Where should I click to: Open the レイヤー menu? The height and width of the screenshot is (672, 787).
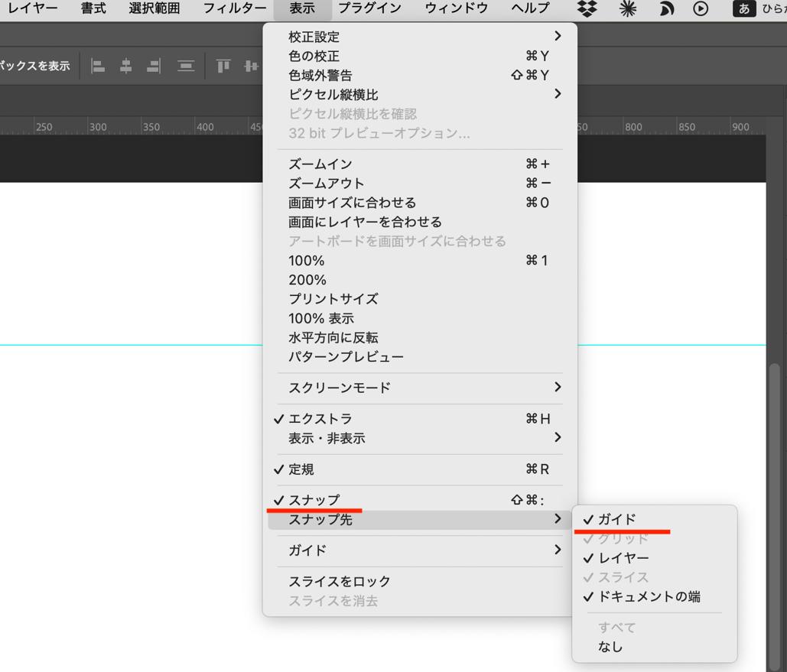pyautogui.click(x=33, y=8)
